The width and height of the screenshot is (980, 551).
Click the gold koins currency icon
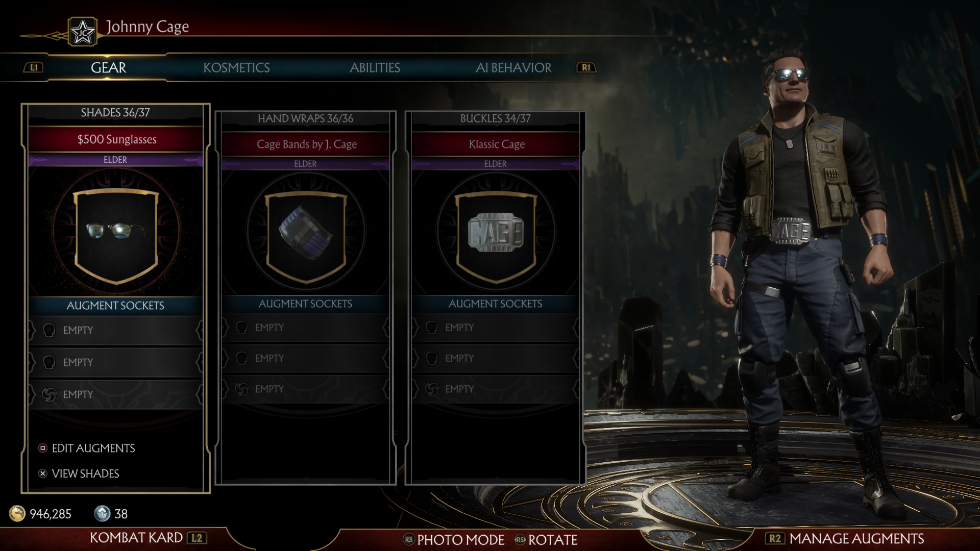click(x=17, y=513)
